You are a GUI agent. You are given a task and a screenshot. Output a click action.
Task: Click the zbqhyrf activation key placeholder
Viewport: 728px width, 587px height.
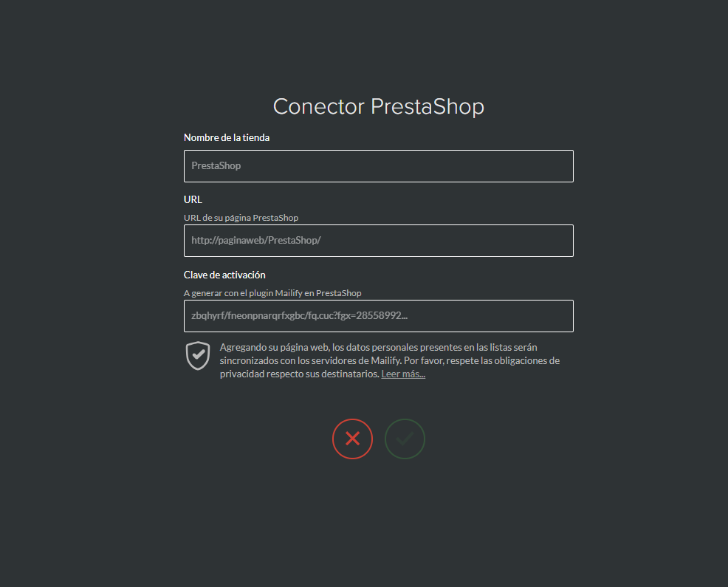coord(300,316)
